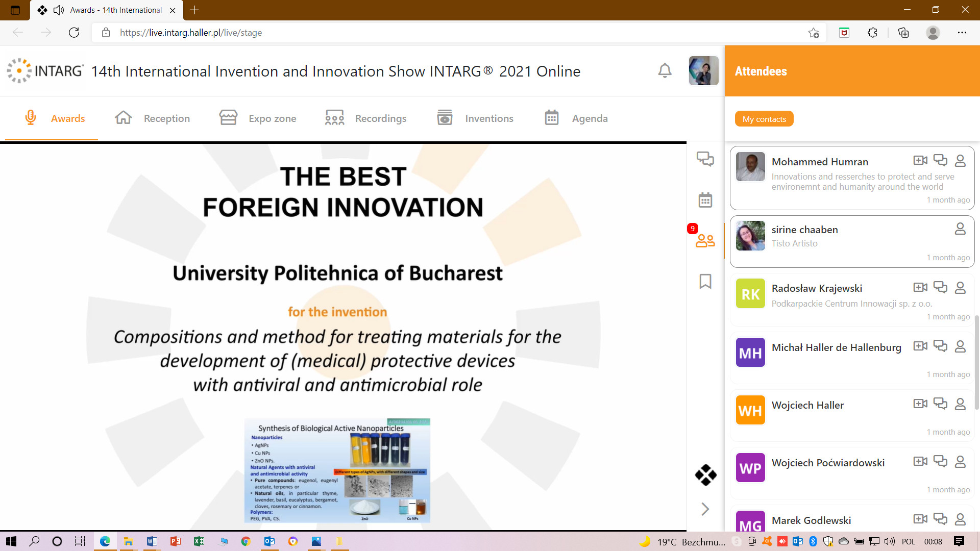Screen dimensions: 980x551
Task: Click the taskbar search magnifier
Action: pos(34,541)
